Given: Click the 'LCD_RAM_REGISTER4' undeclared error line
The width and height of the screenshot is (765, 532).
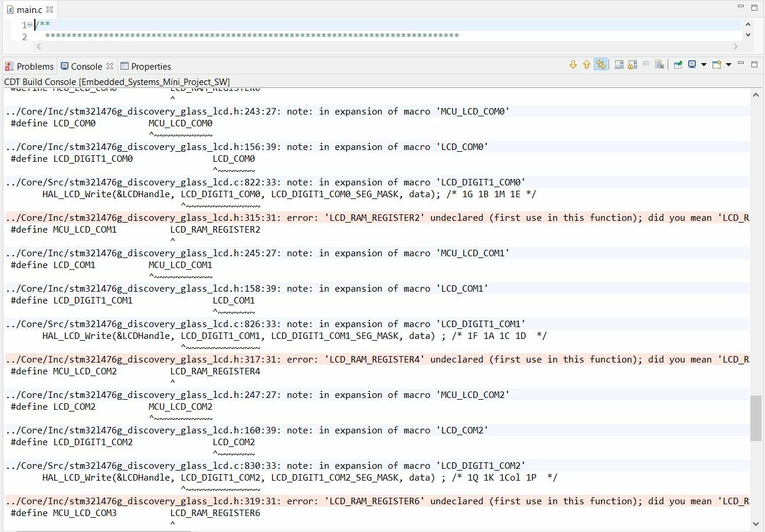Looking at the screenshot, I should coord(378,359).
